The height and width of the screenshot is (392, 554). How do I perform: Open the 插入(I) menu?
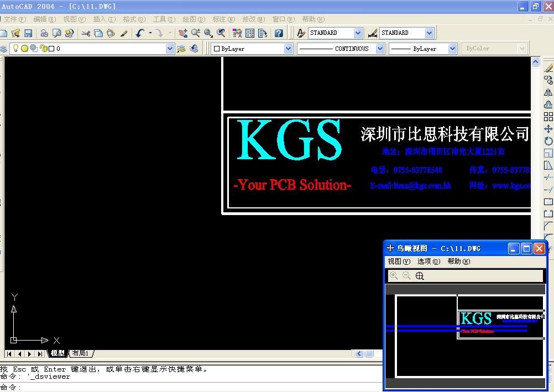tap(104, 19)
